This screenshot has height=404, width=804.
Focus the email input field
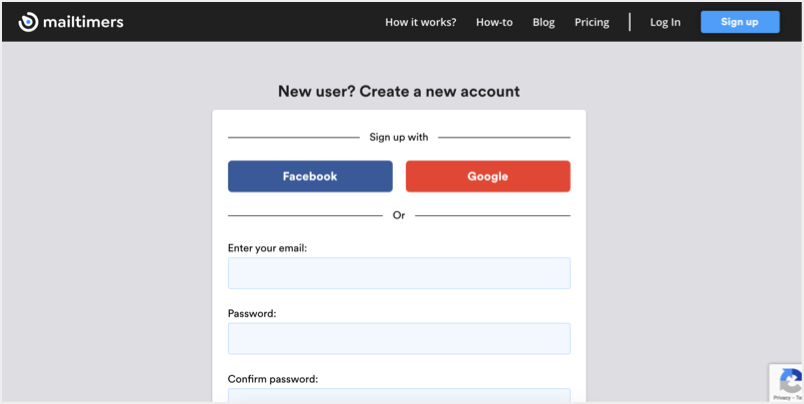[399, 273]
